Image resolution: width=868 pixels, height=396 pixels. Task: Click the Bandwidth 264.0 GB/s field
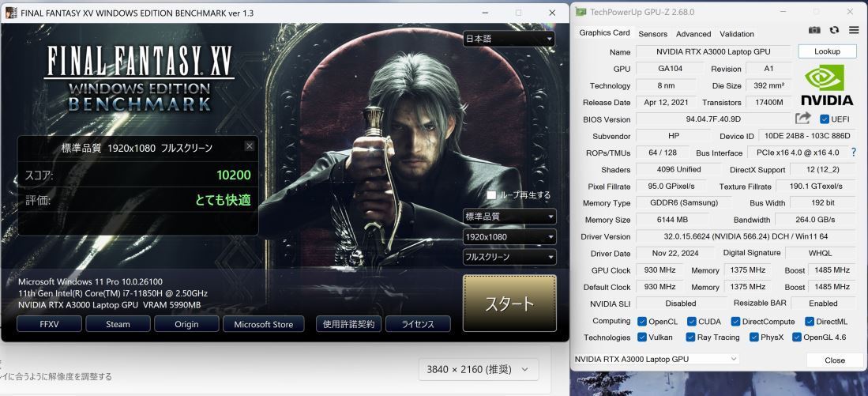click(815, 220)
